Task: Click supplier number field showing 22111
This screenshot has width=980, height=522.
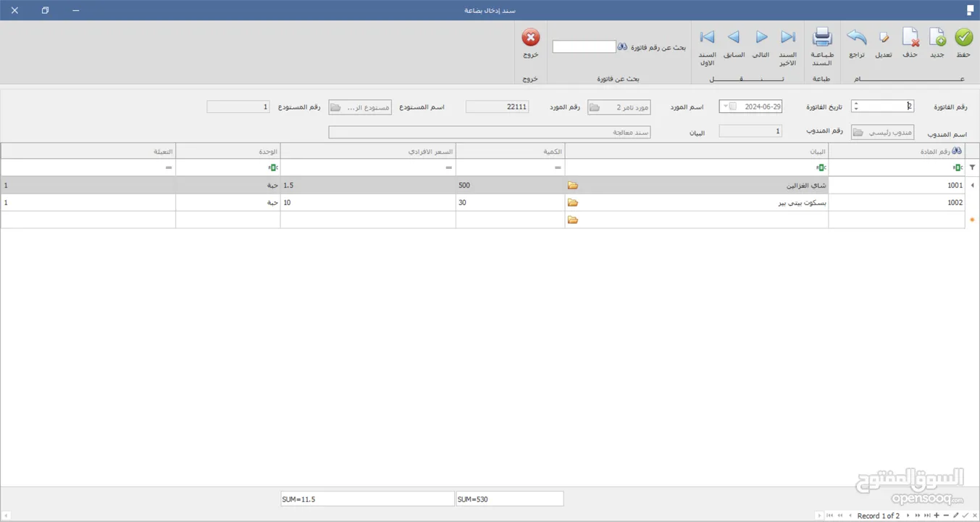Action: tap(497, 107)
